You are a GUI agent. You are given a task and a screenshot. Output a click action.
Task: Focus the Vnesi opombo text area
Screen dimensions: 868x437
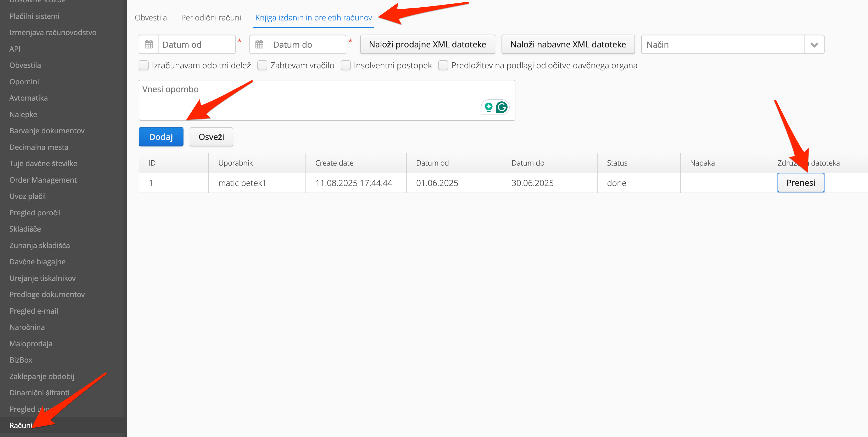pos(303,100)
